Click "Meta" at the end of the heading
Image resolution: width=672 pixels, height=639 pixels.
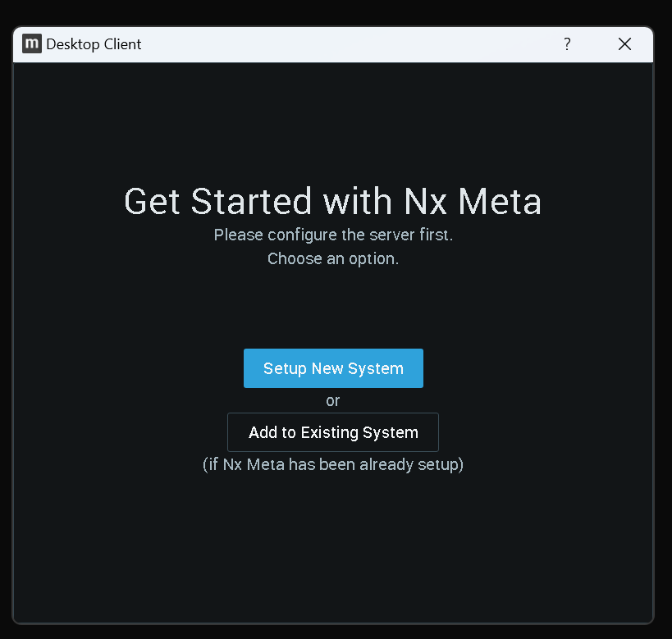point(499,202)
